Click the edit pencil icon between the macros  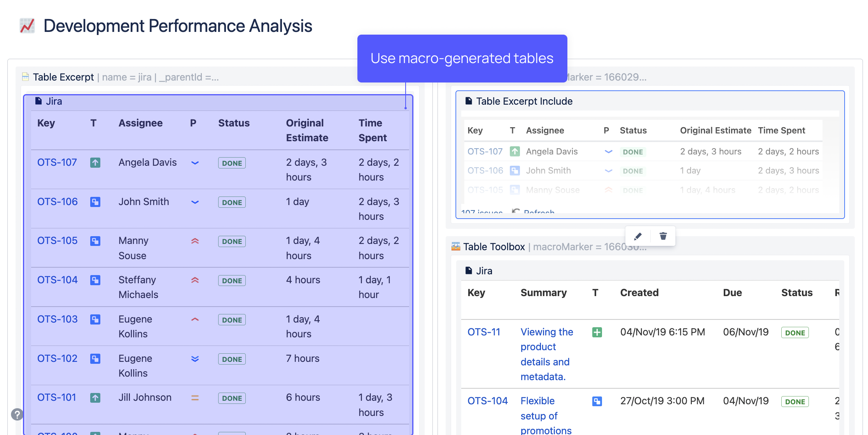click(637, 236)
